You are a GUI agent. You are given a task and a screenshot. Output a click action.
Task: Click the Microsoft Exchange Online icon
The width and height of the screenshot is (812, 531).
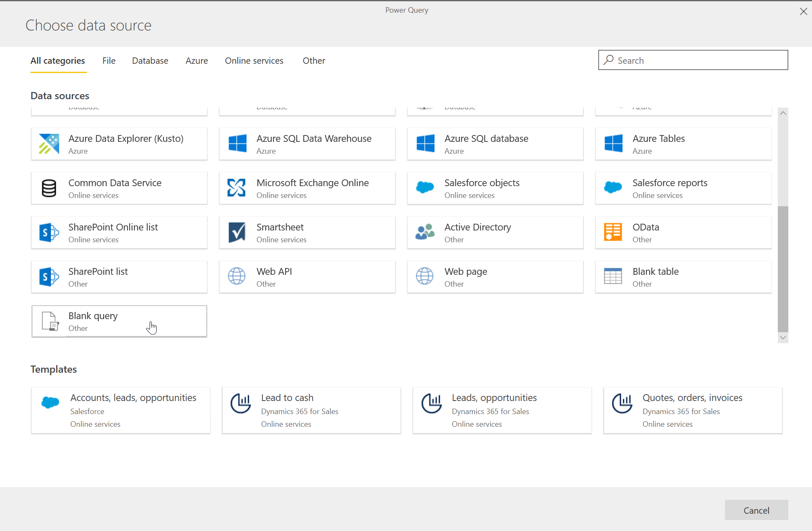click(x=237, y=188)
